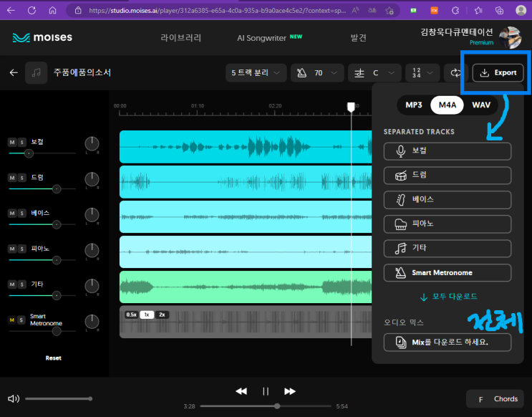This screenshot has height=417, width=532.
Task: Open the key C dropdown
Action: (x=374, y=72)
